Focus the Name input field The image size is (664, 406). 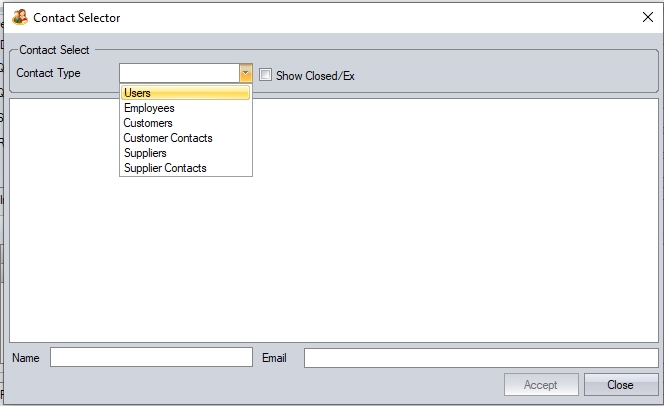coord(152,357)
